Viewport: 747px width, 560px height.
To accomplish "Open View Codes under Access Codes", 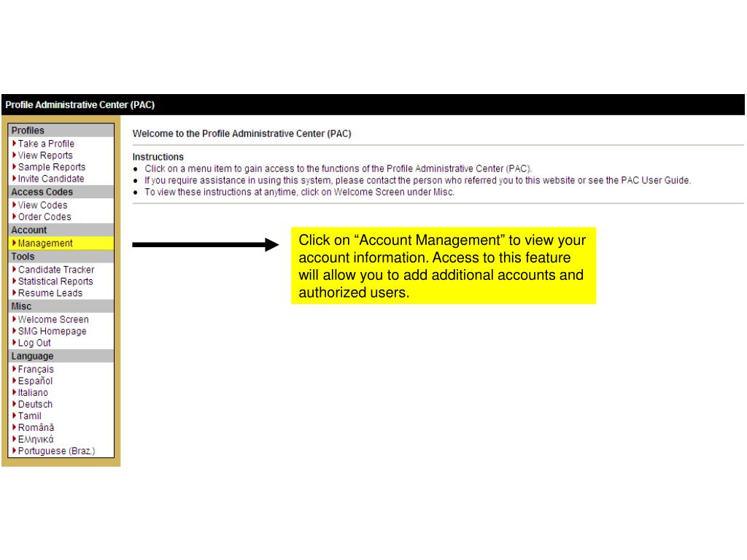I will click(43, 205).
